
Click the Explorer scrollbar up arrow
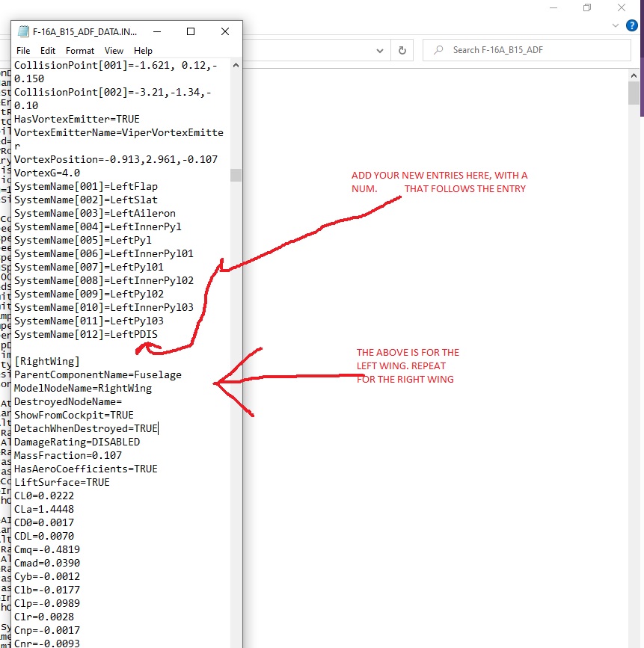click(x=634, y=75)
